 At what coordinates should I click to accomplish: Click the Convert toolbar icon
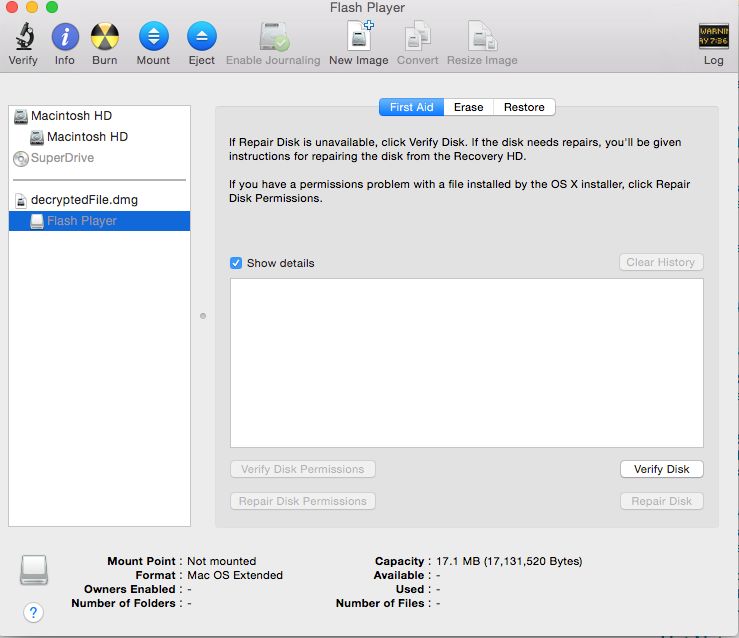point(418,36)
